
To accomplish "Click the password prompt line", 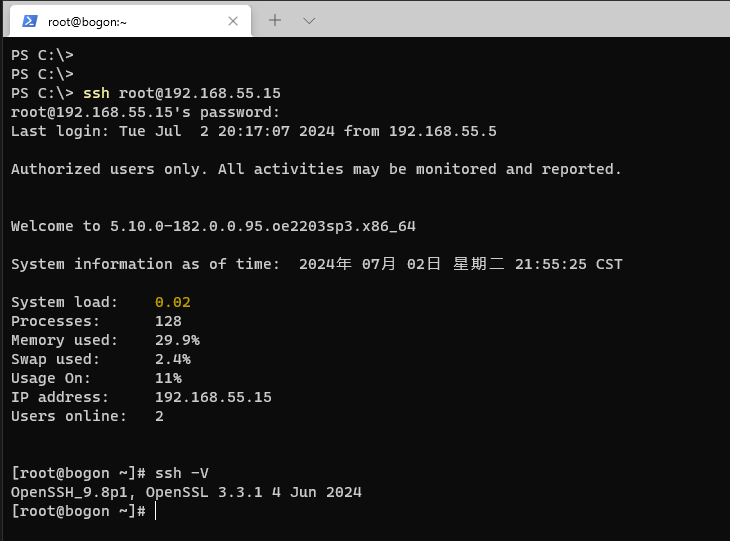I will pos(145,112).
